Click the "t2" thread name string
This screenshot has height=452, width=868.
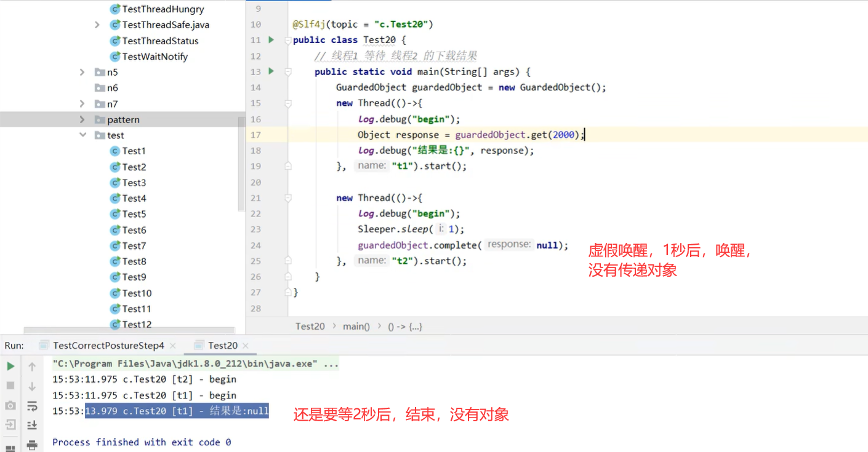402,261
